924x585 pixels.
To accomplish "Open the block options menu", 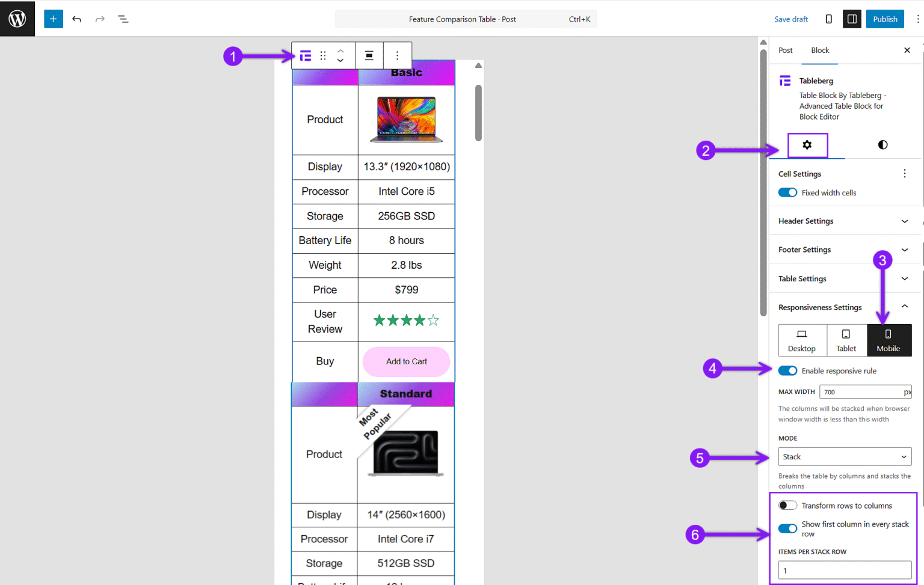I will point(397,55).
